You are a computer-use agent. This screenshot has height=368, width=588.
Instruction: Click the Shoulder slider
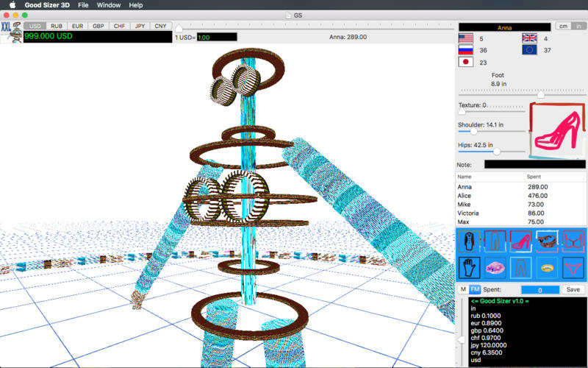(x=492, y=132)
